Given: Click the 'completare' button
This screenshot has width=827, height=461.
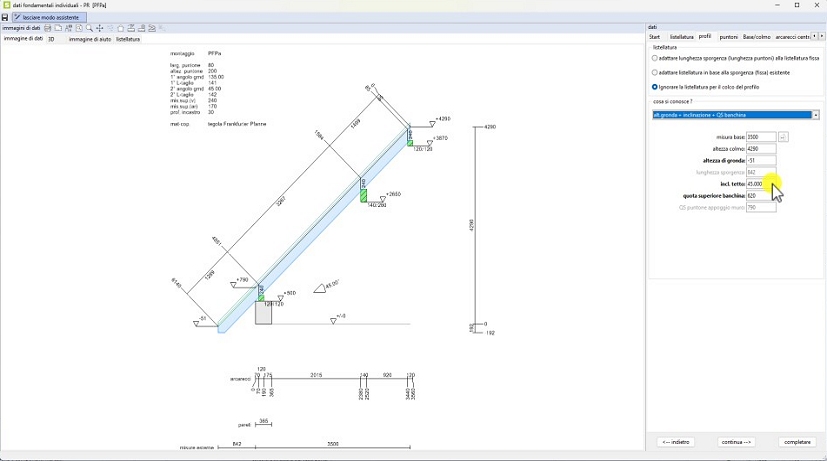Looking at the screenshot, I should tap(797, 441).
